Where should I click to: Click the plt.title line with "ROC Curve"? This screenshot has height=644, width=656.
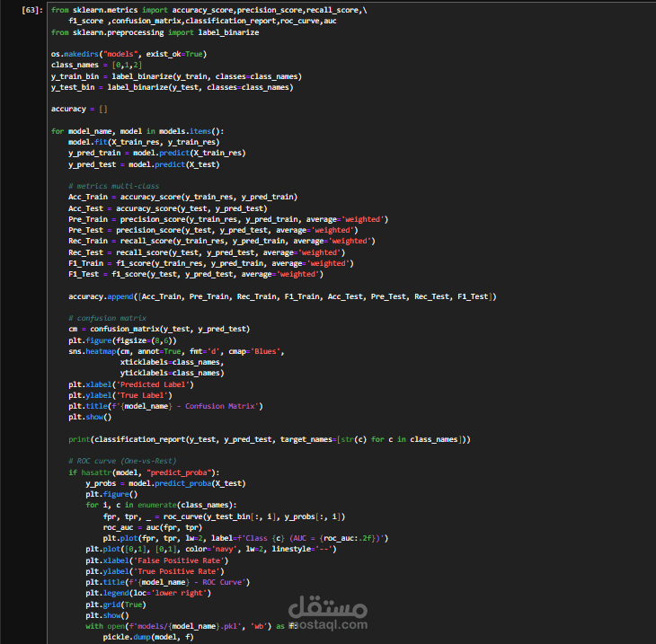click(x=168, y=582)
